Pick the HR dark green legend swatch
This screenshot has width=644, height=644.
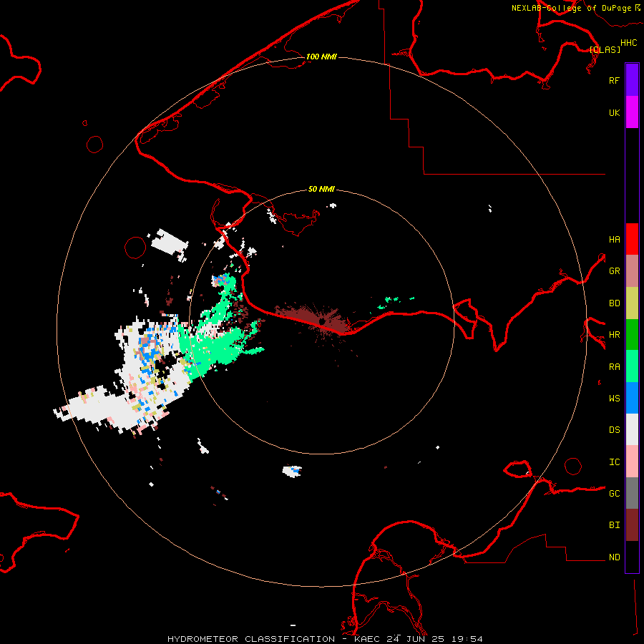(x=632, y=335)
